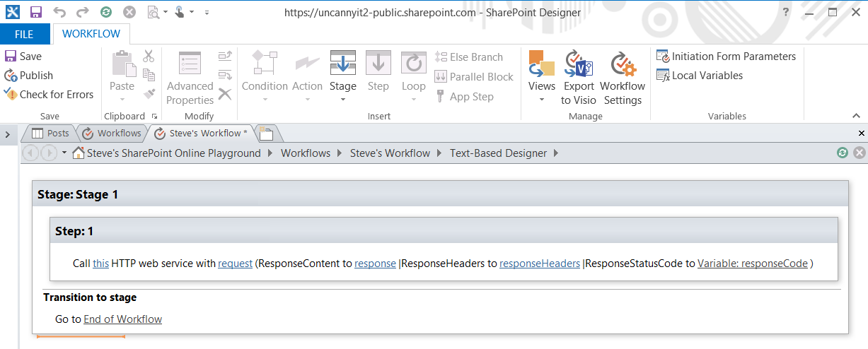
Task: Click the Step icon in the Insert group
Action: (x=378, y=63)
